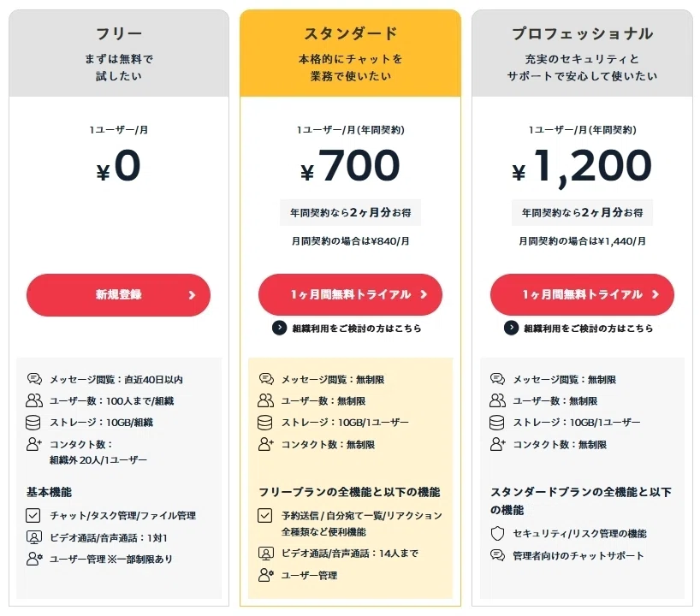
Task: Click the chevron arrow on 新規登録 button
Action: (x=192, y=295)
